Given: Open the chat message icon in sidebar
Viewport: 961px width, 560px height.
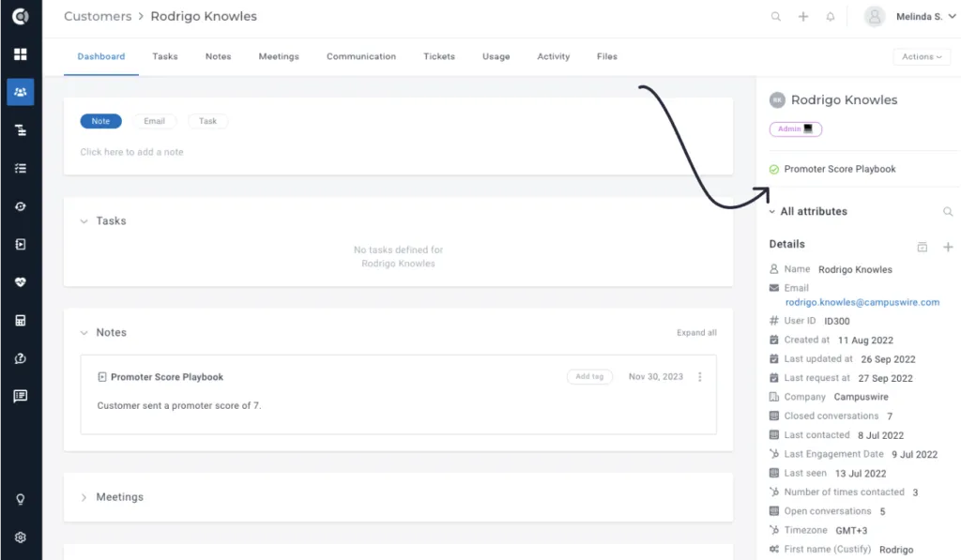Looking at the screenshot, I should [x=21, y=397].
